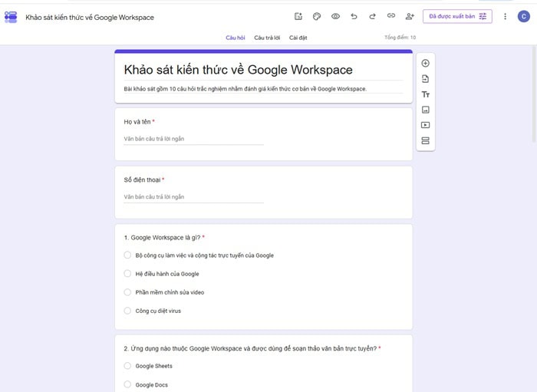Click the document name in the header

(x=90, y=18)
